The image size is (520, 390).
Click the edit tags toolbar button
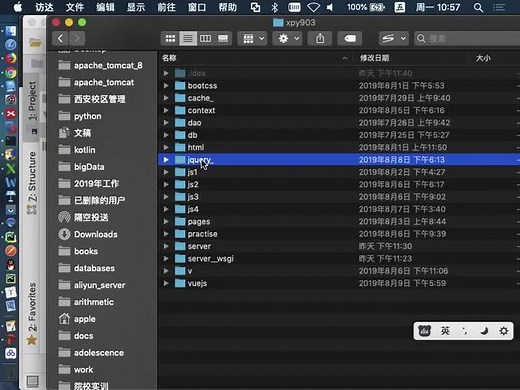[x=350, y=39]
